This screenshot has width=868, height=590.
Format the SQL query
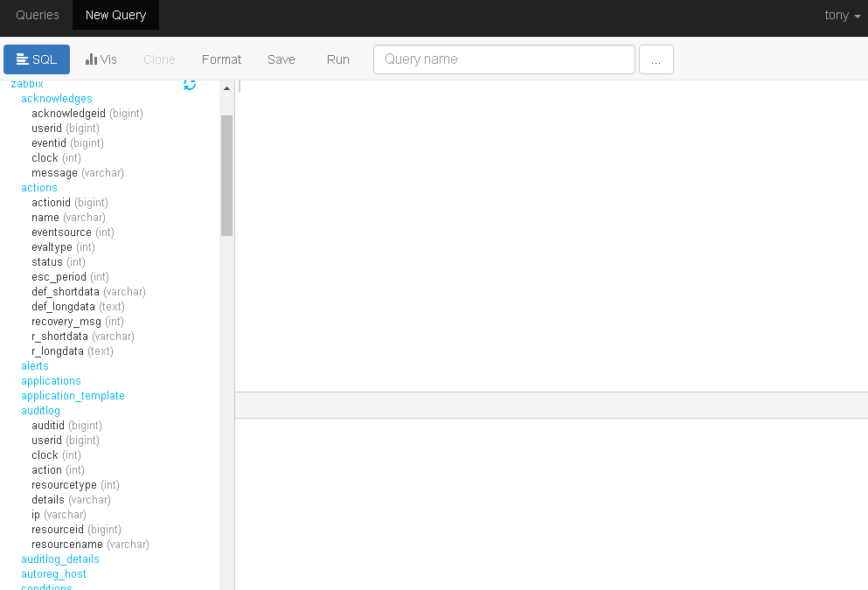221,59
